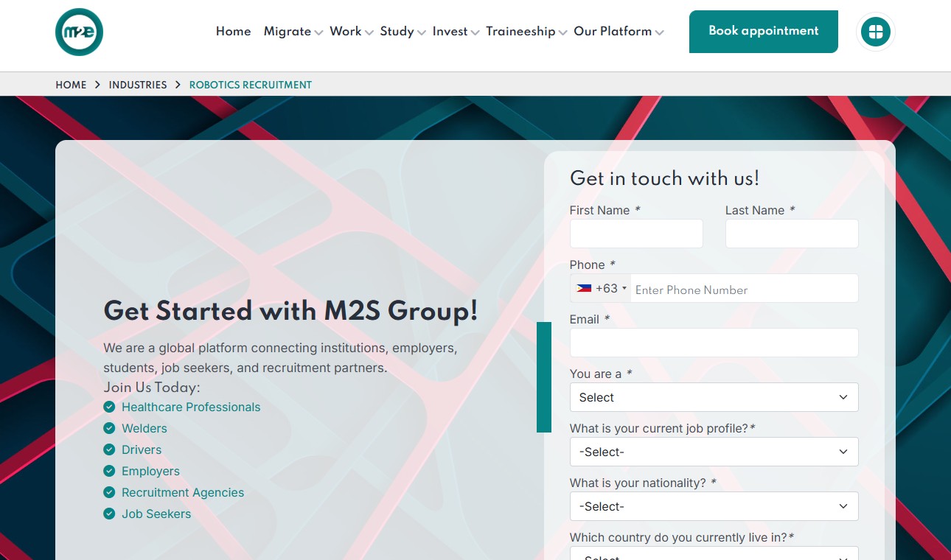Click the Book appointment button
The image size is (951, 560).
[763, 31]
